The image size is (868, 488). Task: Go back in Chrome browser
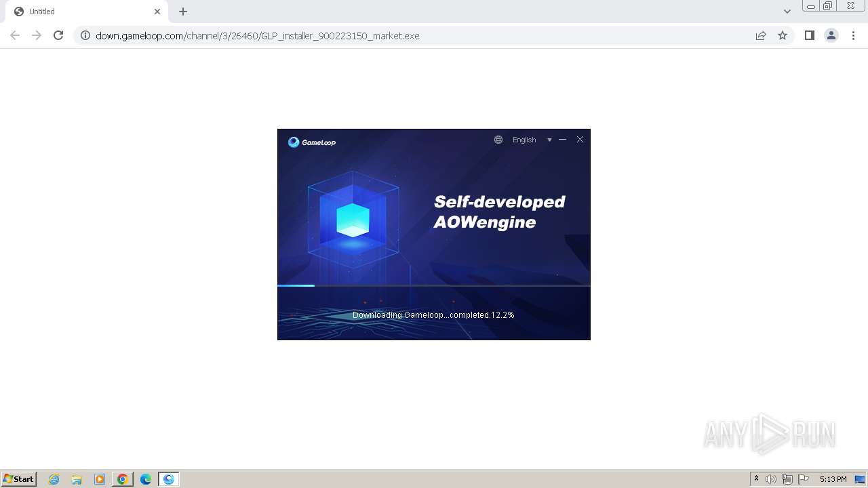pyautogui.click(x=15, y=35)
